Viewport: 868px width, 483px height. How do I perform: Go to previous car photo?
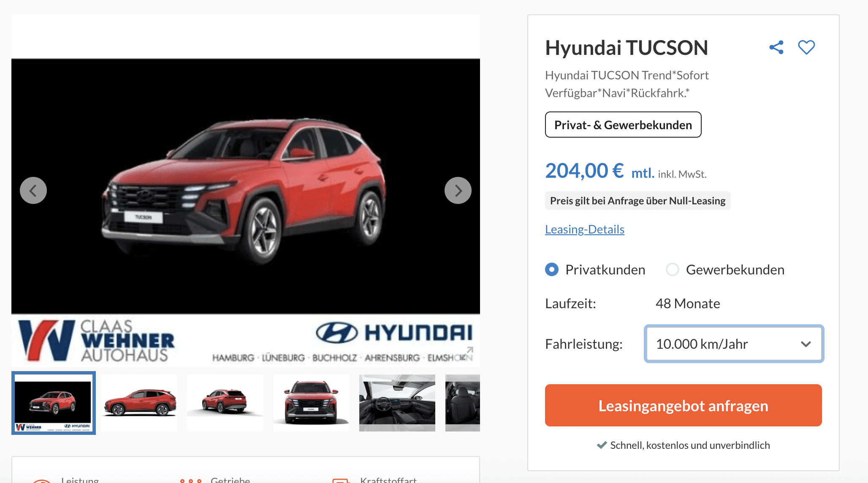(33, 190)
